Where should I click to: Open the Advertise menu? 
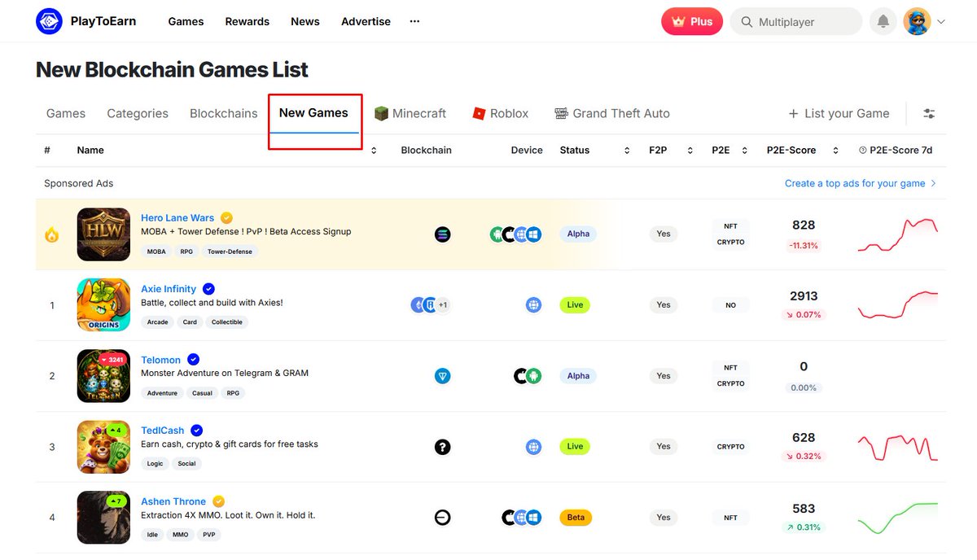pos(366,21)
